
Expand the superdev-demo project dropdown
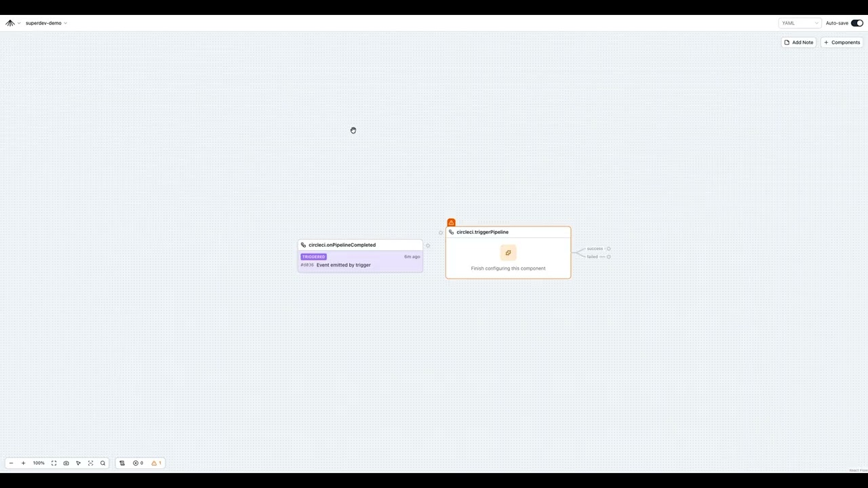coord(46,23)
